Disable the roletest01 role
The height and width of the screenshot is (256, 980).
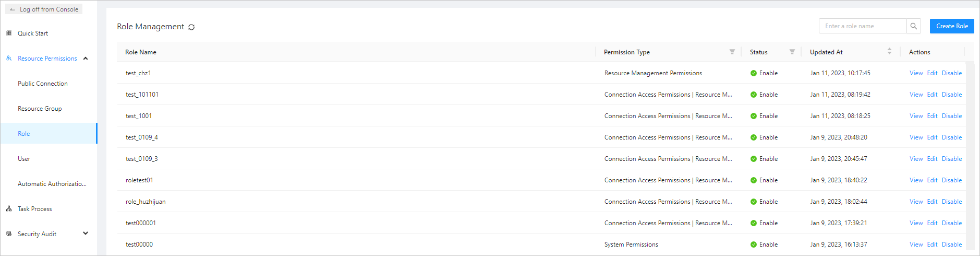[x=951, y=180]
